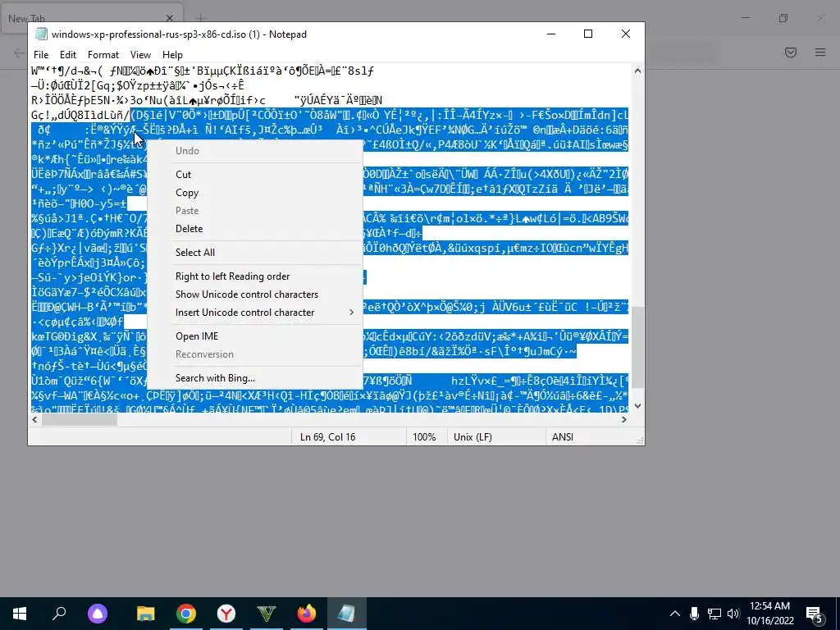Close the Notepad window
The image size is (840, 630).
coord(625,34)
